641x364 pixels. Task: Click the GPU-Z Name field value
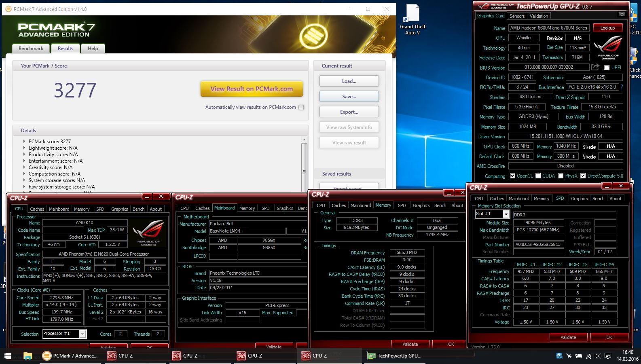point(548,28)
